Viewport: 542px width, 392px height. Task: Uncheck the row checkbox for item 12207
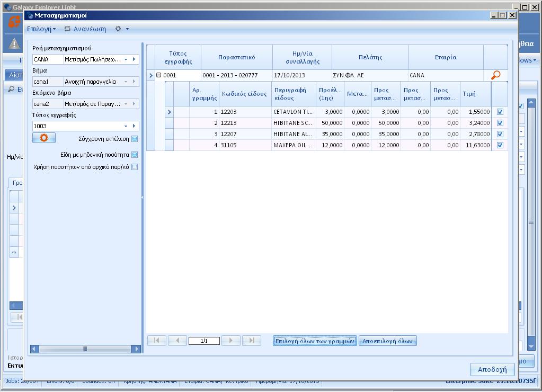500,134
